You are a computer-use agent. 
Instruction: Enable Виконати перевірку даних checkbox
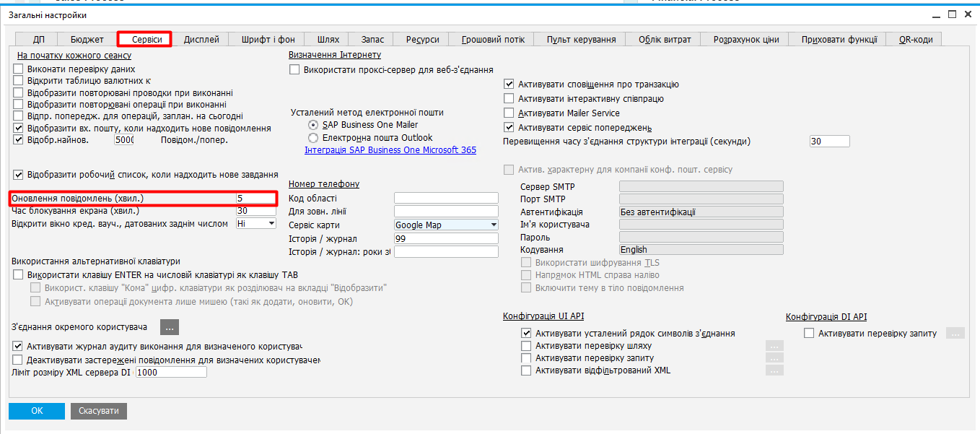pyautogui.click(x=19, y=69)
